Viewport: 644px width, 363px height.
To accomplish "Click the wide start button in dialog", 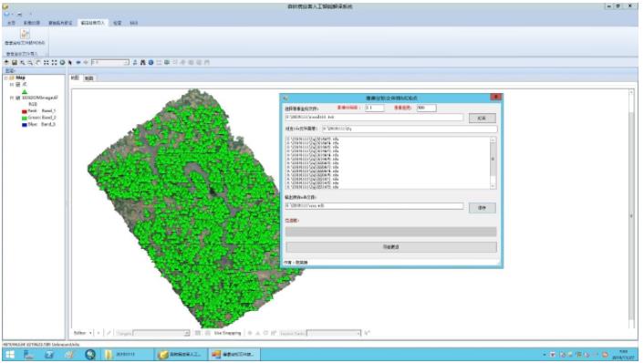I will coord(391,247).
